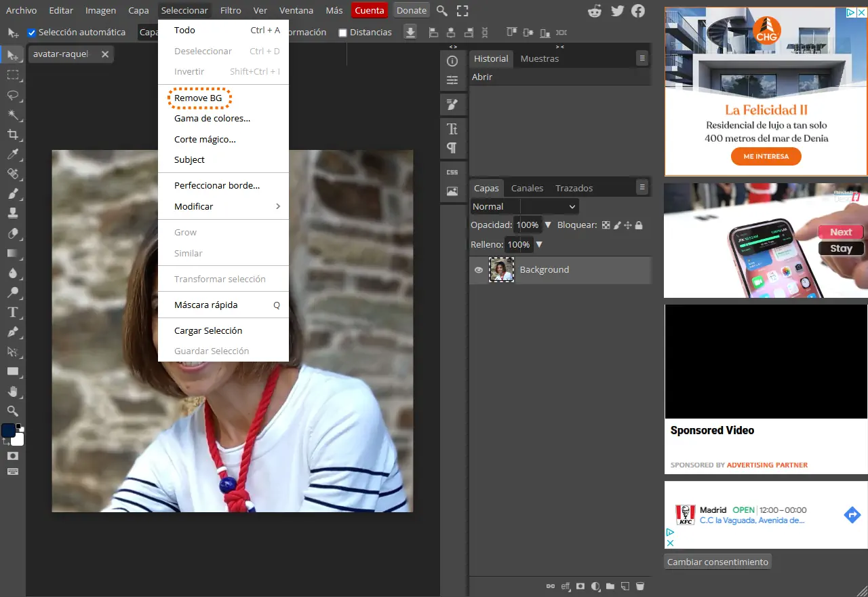Viewport: 868px width, 597px height.
Task: Select the Pen tool
Action: pos(12,332)
